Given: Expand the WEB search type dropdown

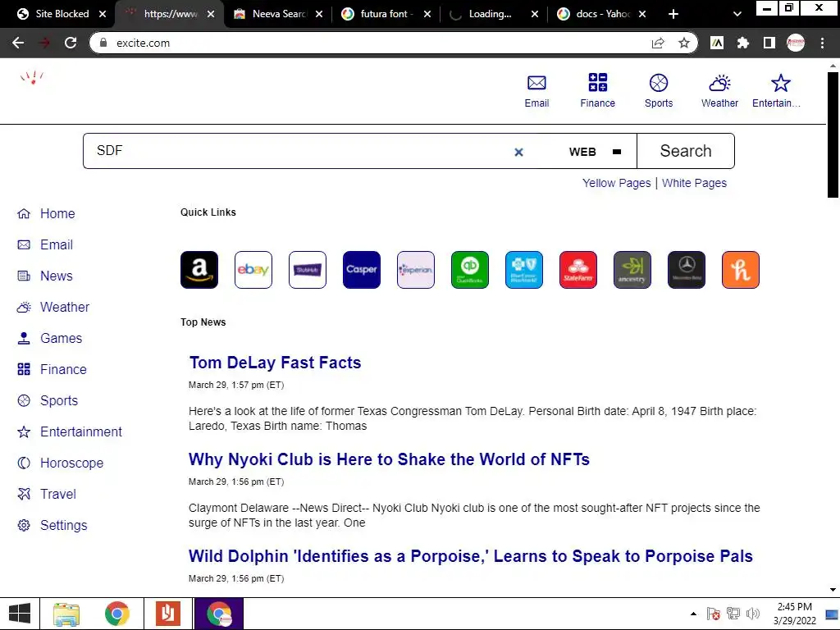Looking at the screenshot, I should [595, 152].
